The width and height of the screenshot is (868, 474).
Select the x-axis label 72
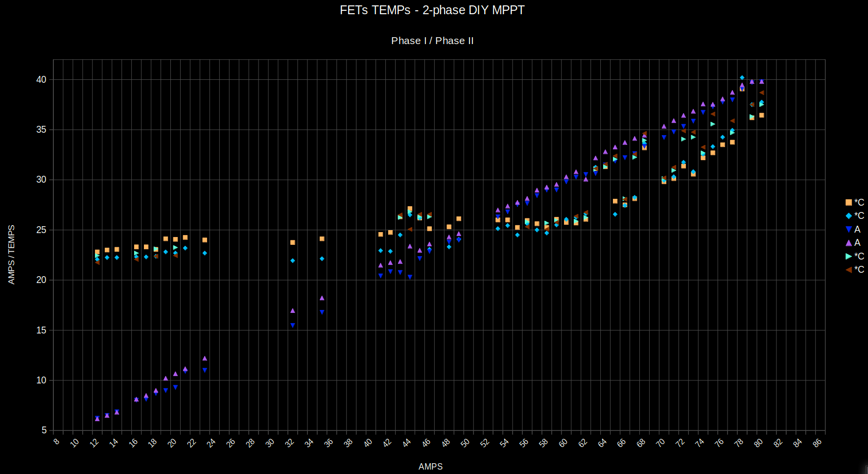tap(680, 443)
